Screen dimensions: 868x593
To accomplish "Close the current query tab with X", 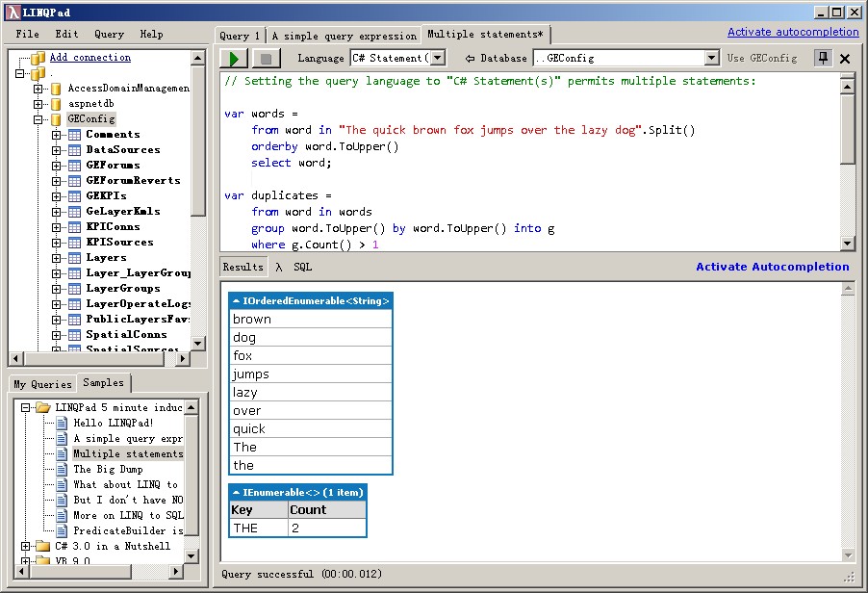I will click(x=845, y=59).
